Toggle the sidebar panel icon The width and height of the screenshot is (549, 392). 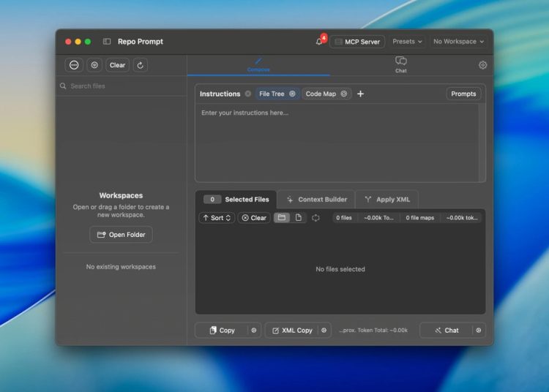click(x=107, y=42)
